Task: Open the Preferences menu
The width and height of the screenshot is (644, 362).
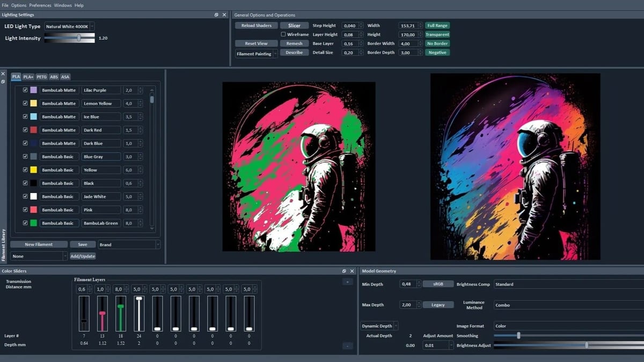Action: pos(40,5)
